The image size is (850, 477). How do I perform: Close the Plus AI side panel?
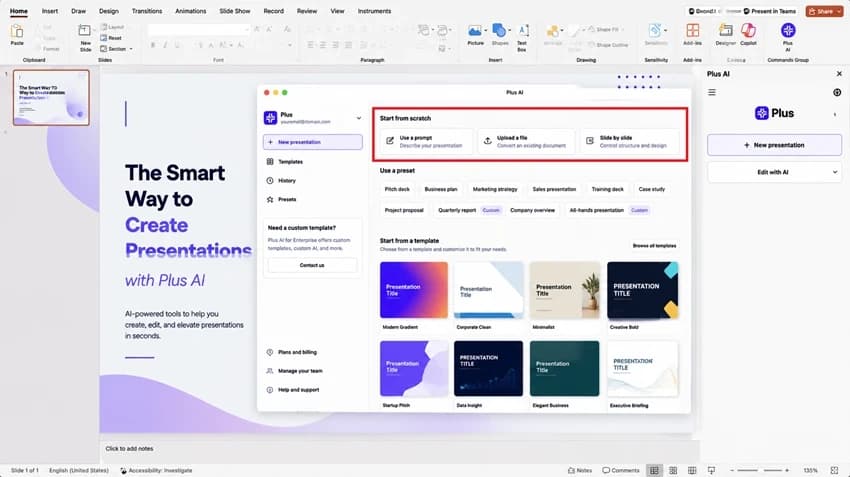[839, 74]
